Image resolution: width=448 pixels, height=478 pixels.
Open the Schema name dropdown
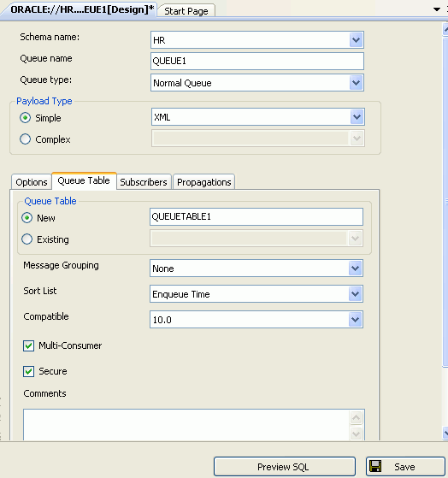(356, 40)
